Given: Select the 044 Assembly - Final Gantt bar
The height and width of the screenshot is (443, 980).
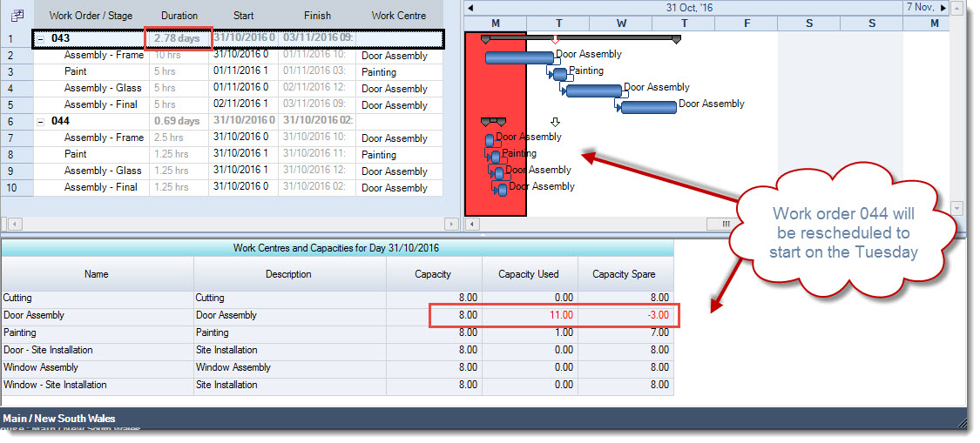Looking at the screenshot, I should coord(503,190).
